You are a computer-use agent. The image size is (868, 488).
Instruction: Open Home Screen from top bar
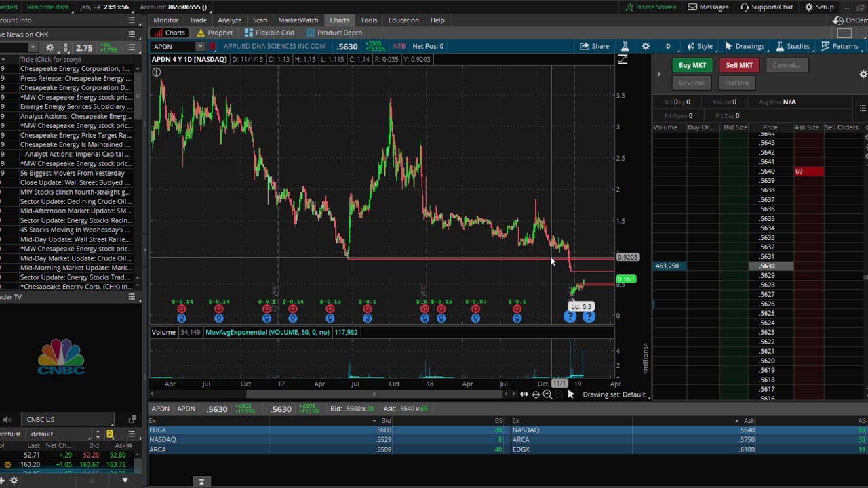point(650,7)
